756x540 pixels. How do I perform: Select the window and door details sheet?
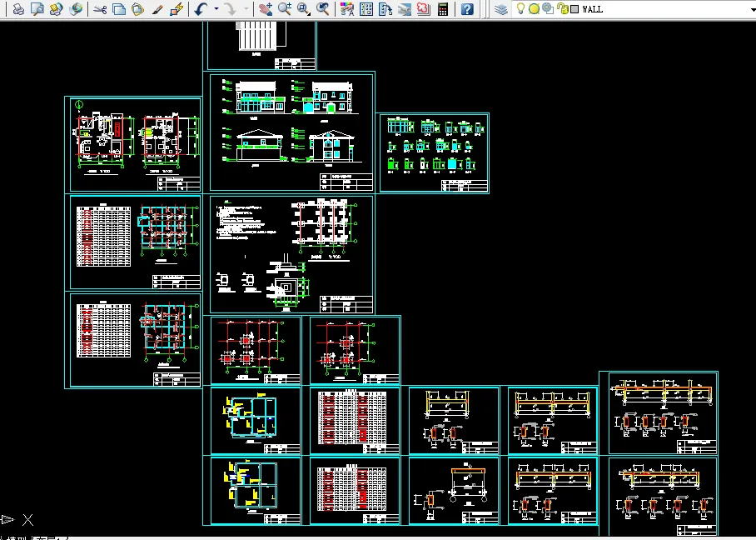(x=434, y=153)
